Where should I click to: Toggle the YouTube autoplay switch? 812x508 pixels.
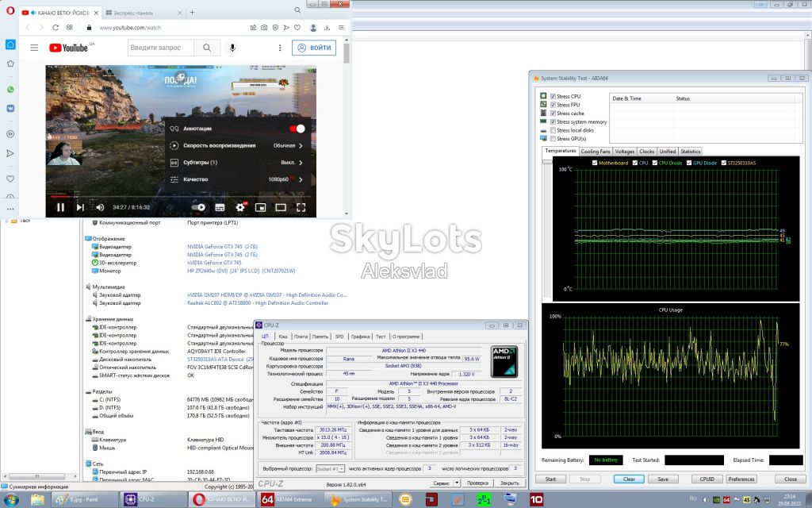click(x=198, y=207)
